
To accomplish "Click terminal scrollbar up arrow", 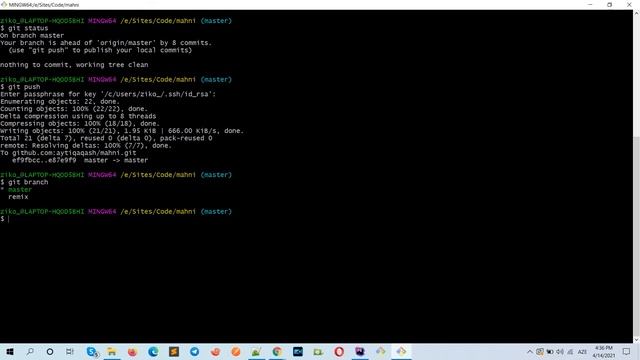I will 636,13.
